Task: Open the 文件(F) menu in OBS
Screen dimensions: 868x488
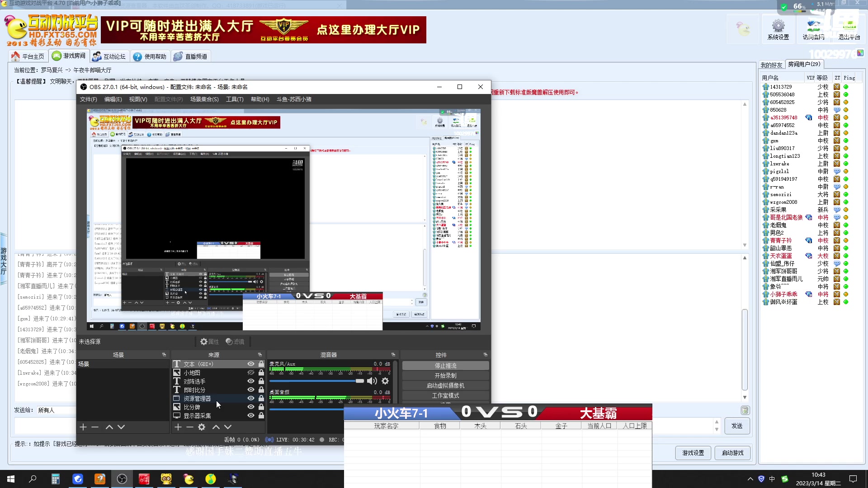Action: 89,99
